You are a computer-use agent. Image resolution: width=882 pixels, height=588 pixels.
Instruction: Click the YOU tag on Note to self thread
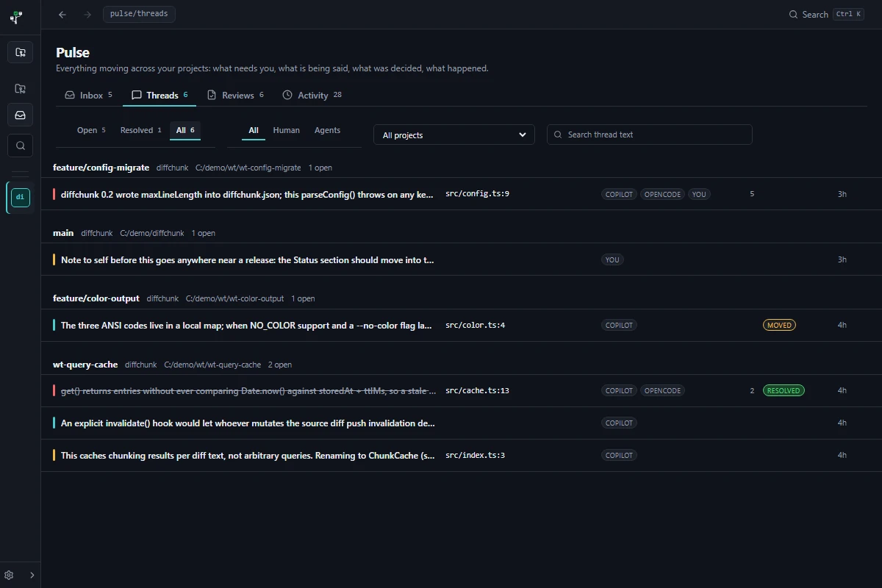click(x=612, y=259)
